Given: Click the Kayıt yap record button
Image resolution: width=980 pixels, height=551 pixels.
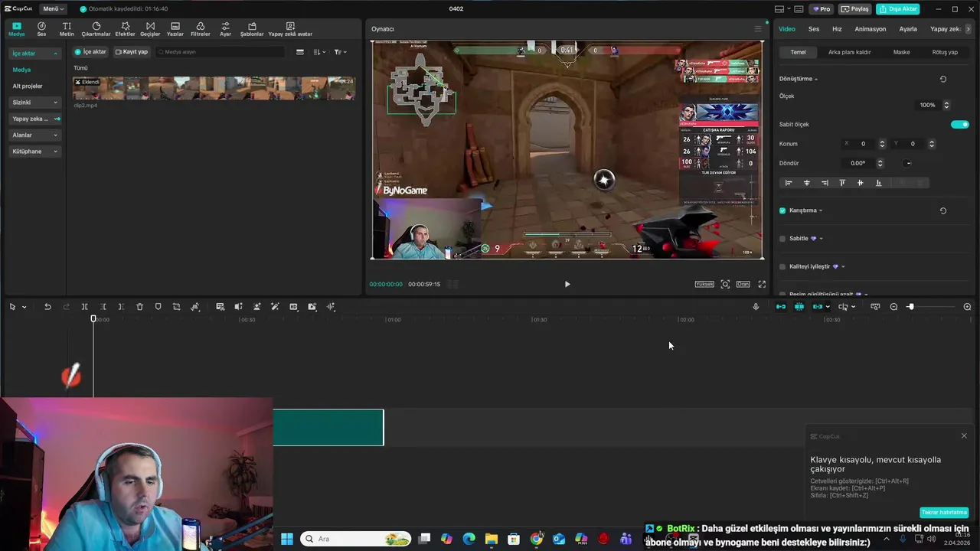Looking at the screenshot, I should click(x=132, y=52).
